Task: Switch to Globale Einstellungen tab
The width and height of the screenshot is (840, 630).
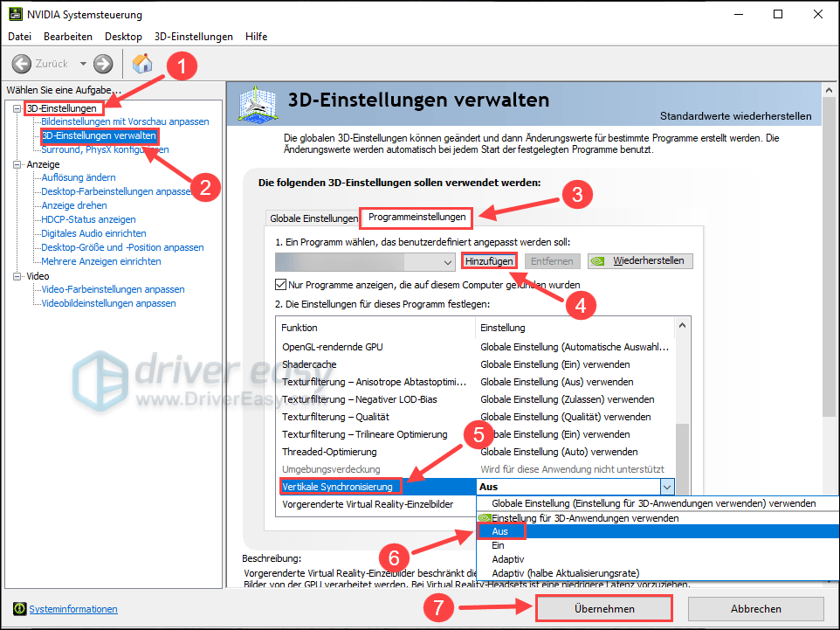Action: [x=313, y=218]
